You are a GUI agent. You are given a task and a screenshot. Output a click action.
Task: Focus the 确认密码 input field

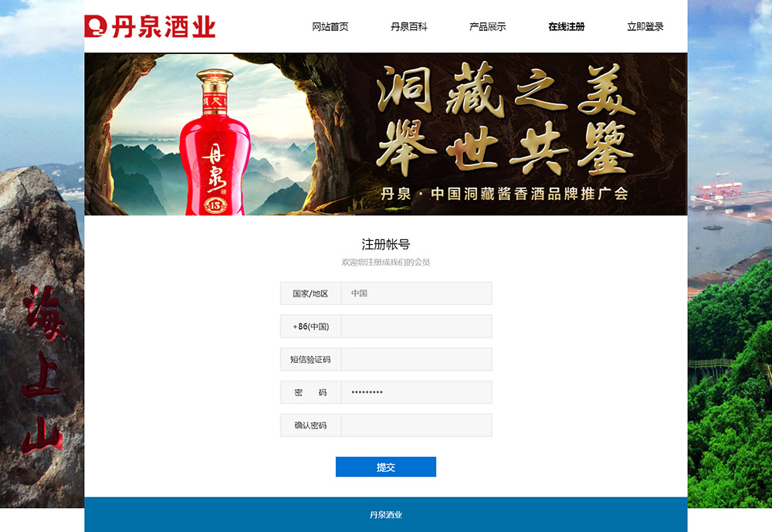tap(417, 425)
